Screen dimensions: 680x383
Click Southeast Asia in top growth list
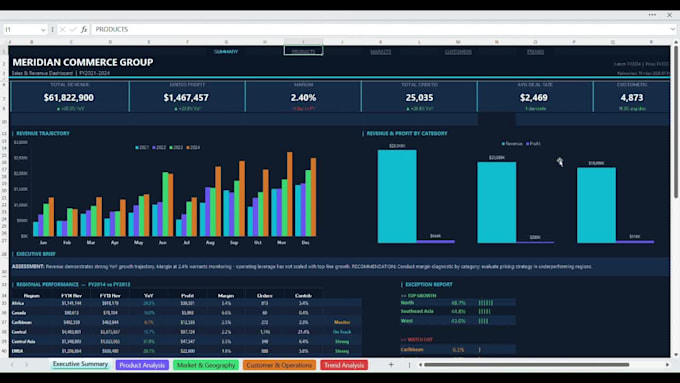pos(417,311)
